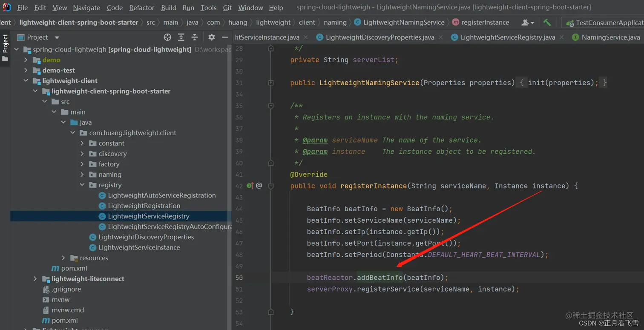The height and width of the screenshot is (330, 644).
Task: Open the Navigate menu
Action: click(x=86, y=8)
